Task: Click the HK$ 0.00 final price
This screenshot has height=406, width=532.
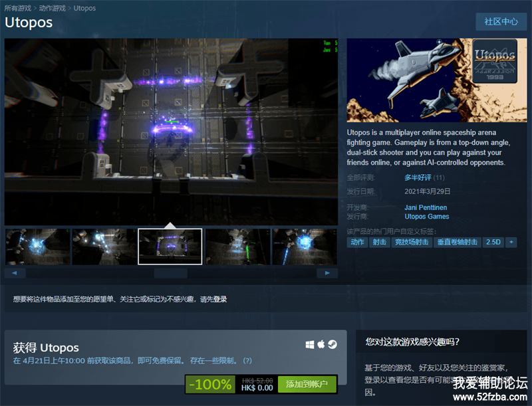Action: coord(257,388)
